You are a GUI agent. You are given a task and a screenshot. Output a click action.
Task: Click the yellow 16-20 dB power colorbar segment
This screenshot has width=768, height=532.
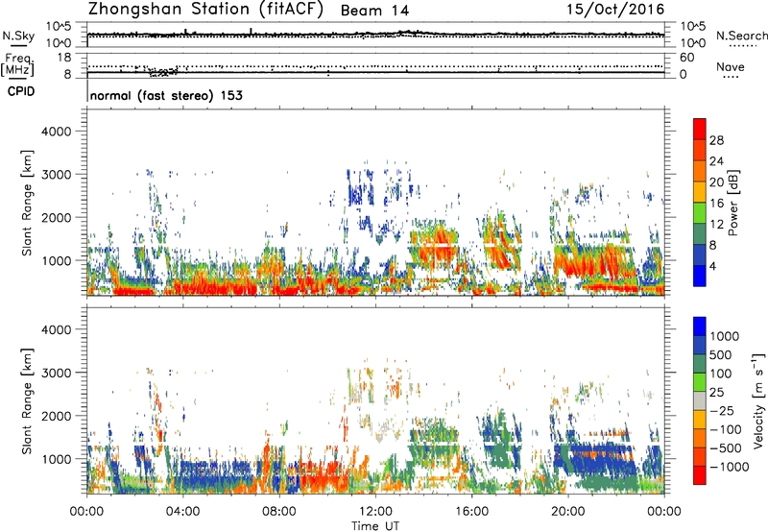[700, 191]
